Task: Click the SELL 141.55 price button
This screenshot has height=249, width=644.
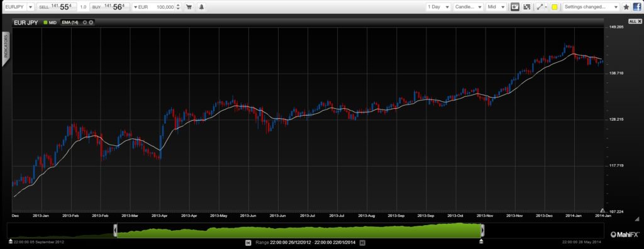Action: click(56, 7)
